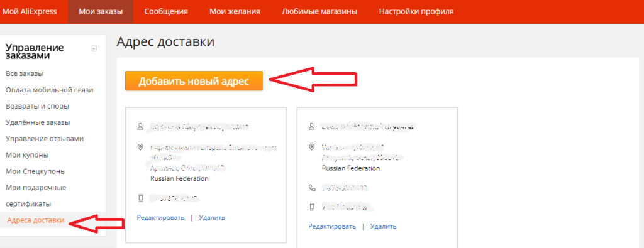Image resolution: width=644 pixels, height=248 pixels.
Task: Open Мои Спецкупоны
Action: click(36, 171)
